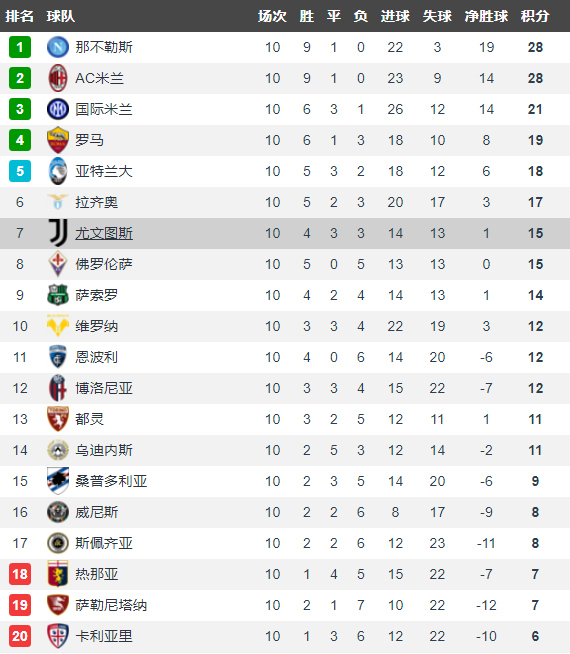Click the 进球 column header
Image resolution: width=570 pixels, height=654 pixels.
(395, 16)
